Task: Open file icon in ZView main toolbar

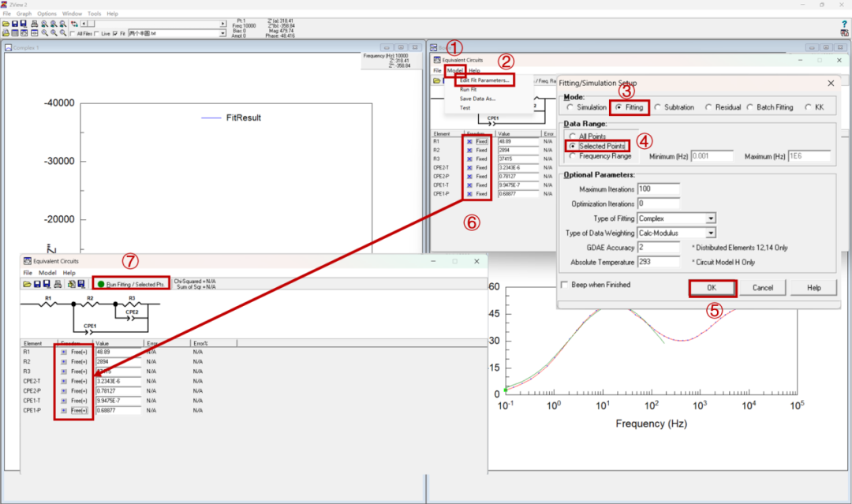Action: tap(6, 24)
